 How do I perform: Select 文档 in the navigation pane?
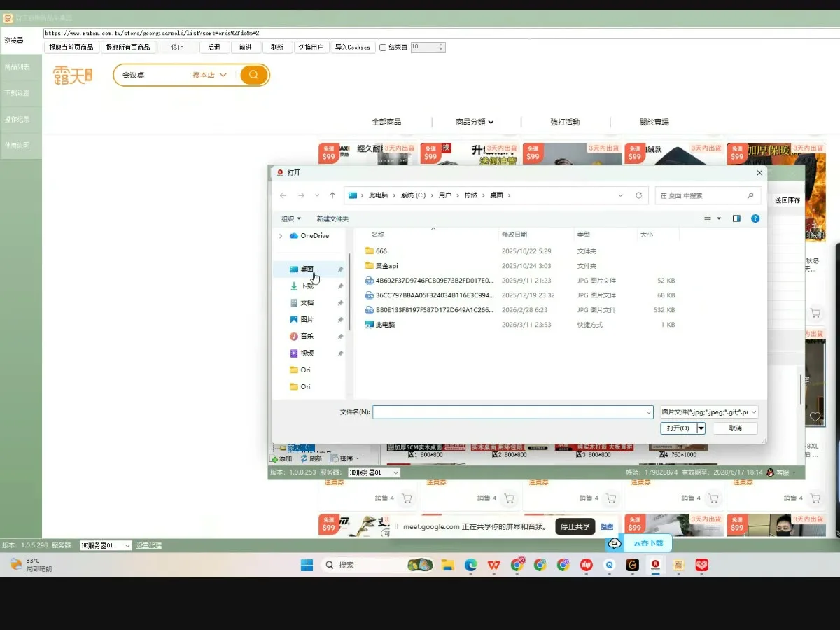[x=302, y=303]
